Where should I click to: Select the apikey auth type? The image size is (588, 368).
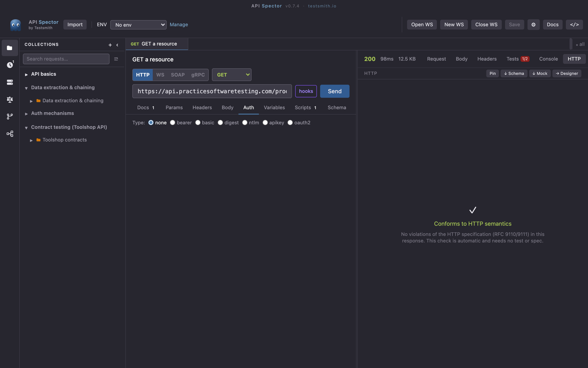pos(265,123)
